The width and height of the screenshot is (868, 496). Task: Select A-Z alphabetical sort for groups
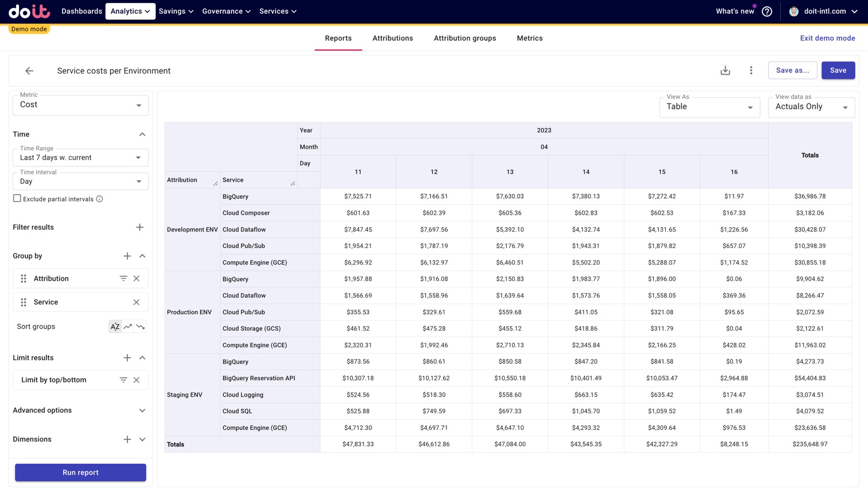115,327
